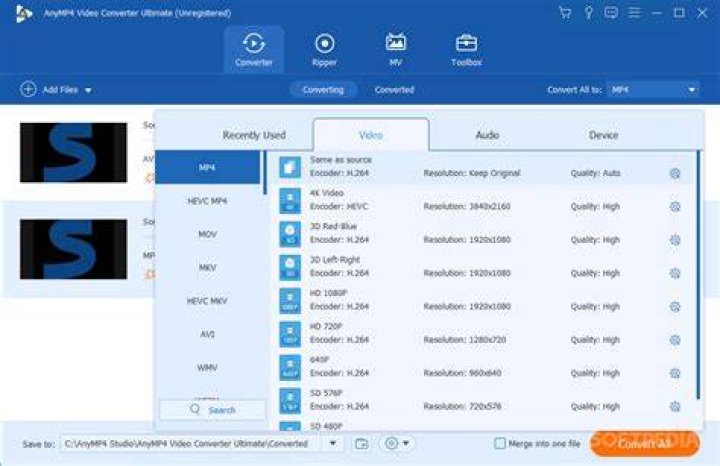Open the output folder icon
The width and height of the screenshot is (720, 466).
361,444
